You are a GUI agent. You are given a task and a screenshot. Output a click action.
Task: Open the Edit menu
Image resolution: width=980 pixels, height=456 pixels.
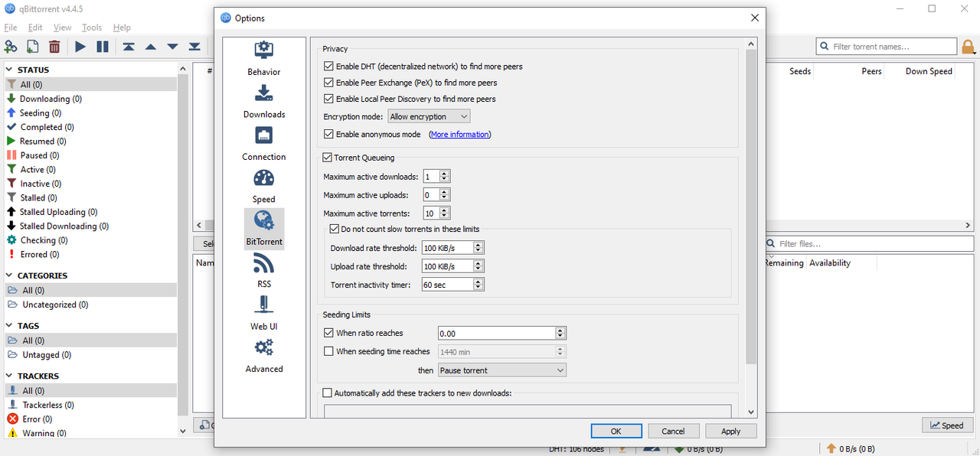(35, 28)
